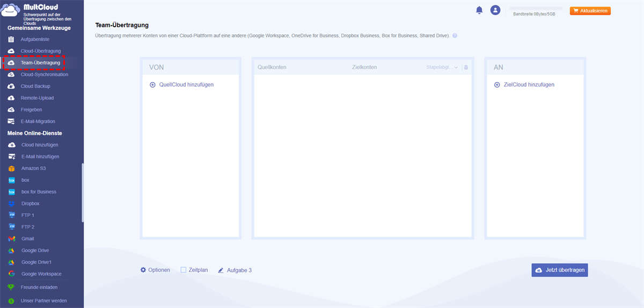Click the Optionen gear icon

143,270
